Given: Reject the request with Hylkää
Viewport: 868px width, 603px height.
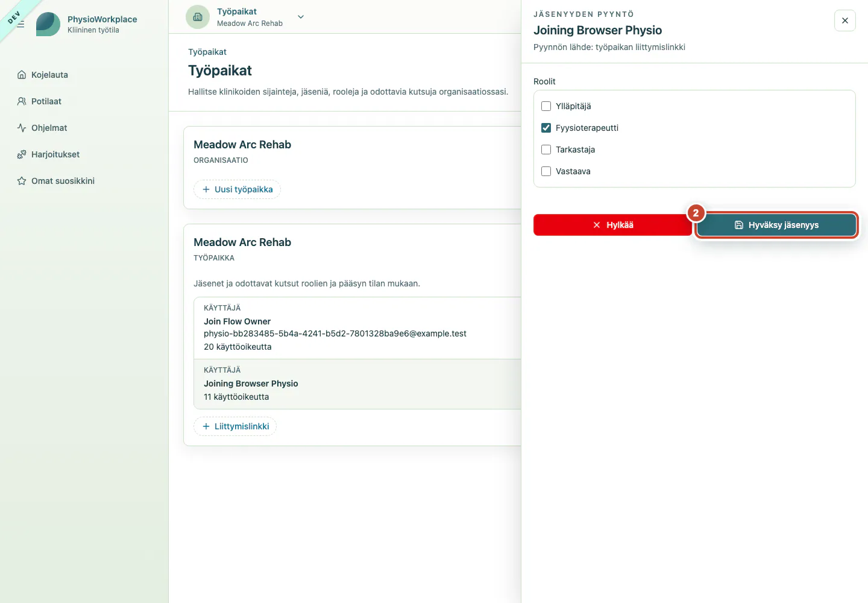Looking at the screenshot, I should point(612,225).
